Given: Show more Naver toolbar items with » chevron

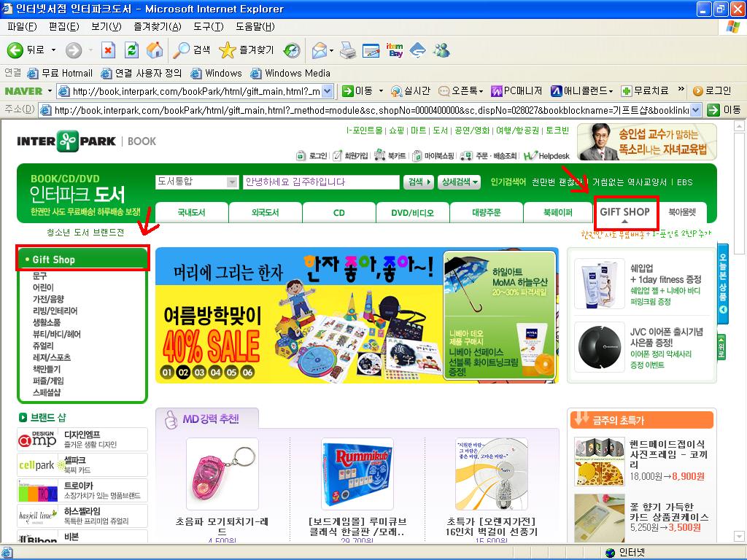Looking at the screenshot, I should [681, 89].
